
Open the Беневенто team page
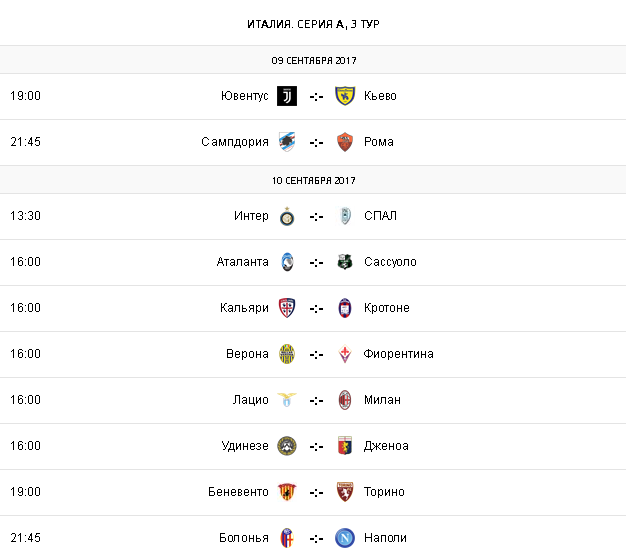pyautogui.click(x=238, y=492)
